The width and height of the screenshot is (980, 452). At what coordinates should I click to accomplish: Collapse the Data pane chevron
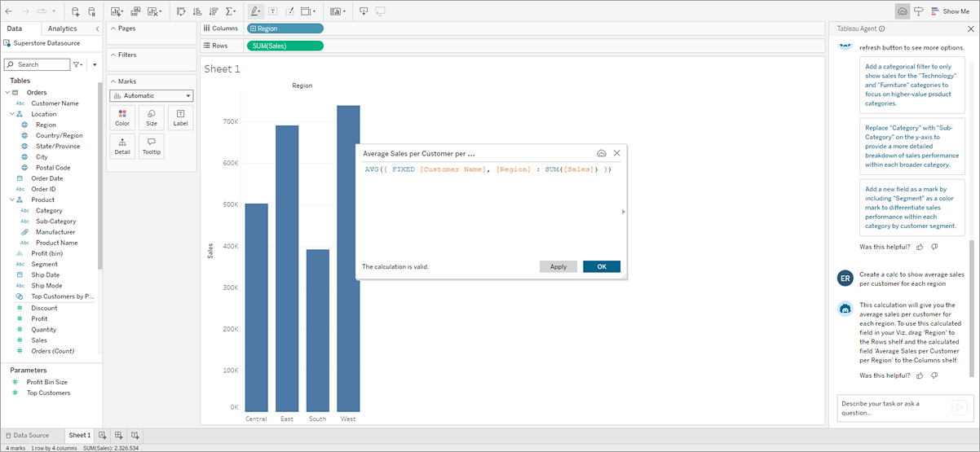coord(97,29)
